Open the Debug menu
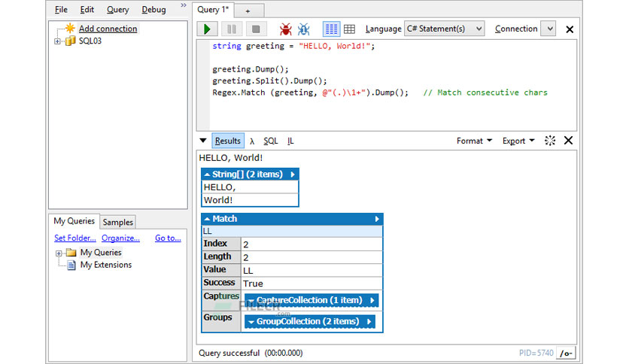Image resolution: width=629 pixels, height=364 pixels. 153,10
